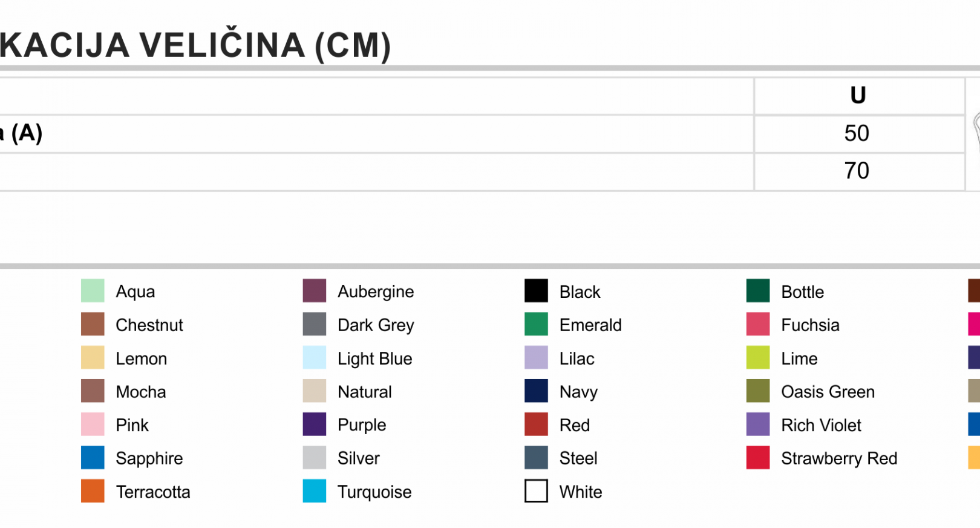980x528 pixels.
Task: Select the Strawberry Red swatch
Action: [x=758, y=457]
